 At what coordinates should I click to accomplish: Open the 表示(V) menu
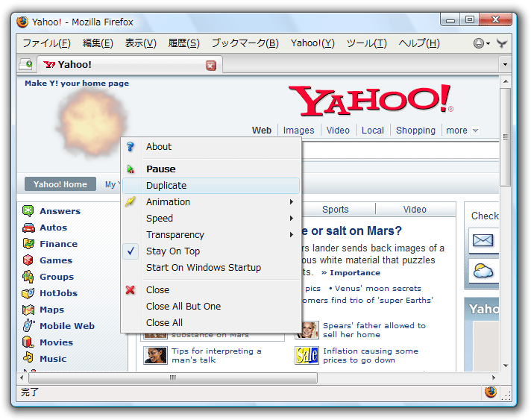click(140, 43)
